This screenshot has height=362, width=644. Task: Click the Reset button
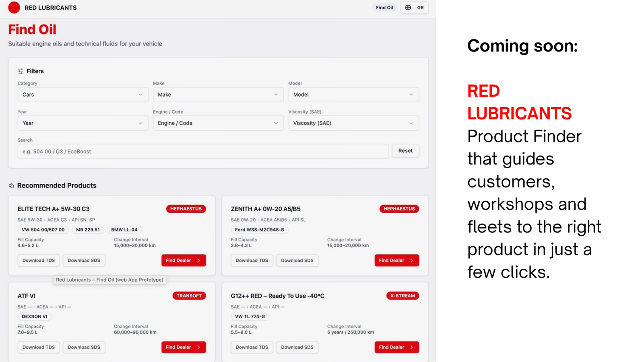tap(405, 150)
